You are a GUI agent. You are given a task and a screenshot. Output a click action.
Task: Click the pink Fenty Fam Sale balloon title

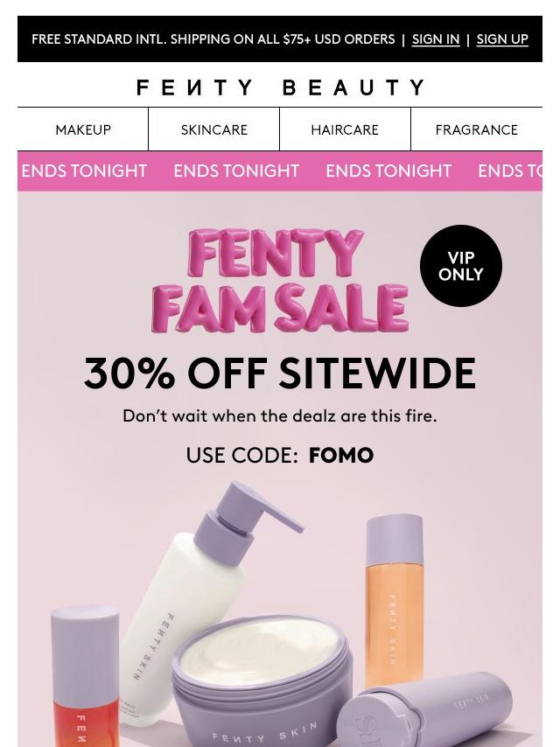(280, 281)
